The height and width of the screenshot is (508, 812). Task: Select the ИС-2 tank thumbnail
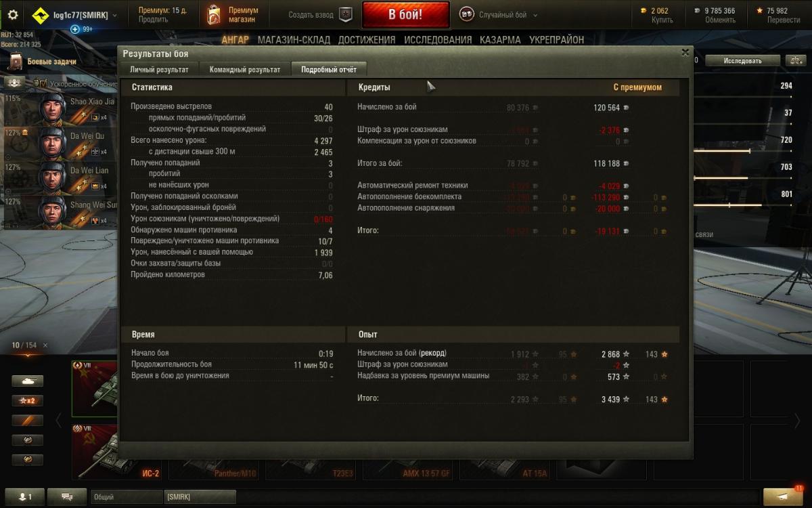118,452
